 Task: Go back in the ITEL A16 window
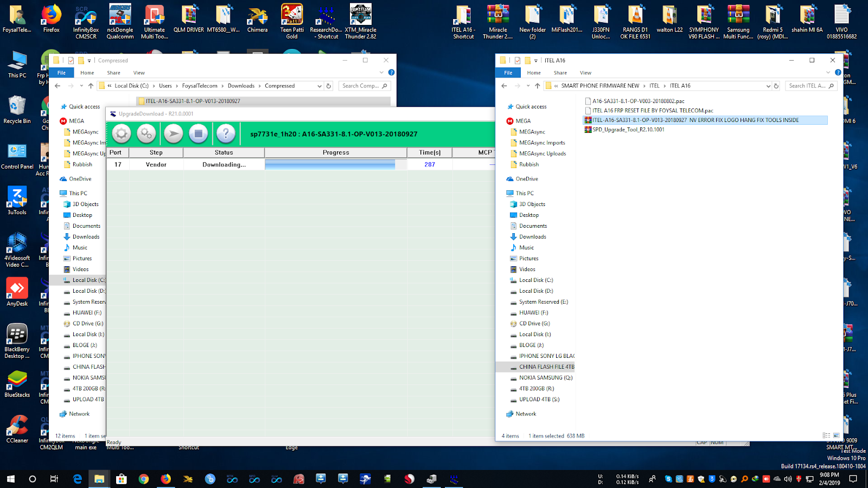point(505,86)
